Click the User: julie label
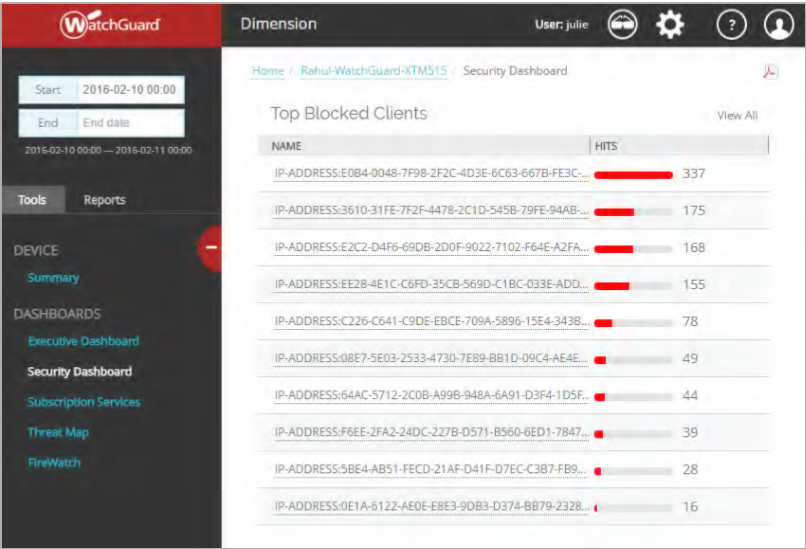This screenshot has height=549, width=806. pyautogui.click(x=561, y=25)
